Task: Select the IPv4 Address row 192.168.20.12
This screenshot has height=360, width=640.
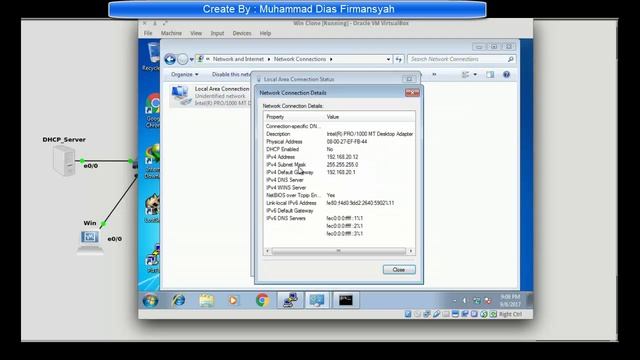Action: coord(339,157)
